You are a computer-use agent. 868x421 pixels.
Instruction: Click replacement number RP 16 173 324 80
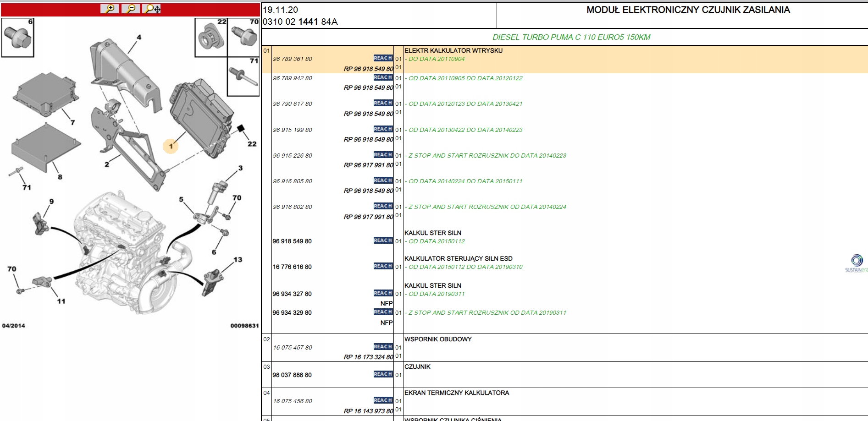(369, 357)
